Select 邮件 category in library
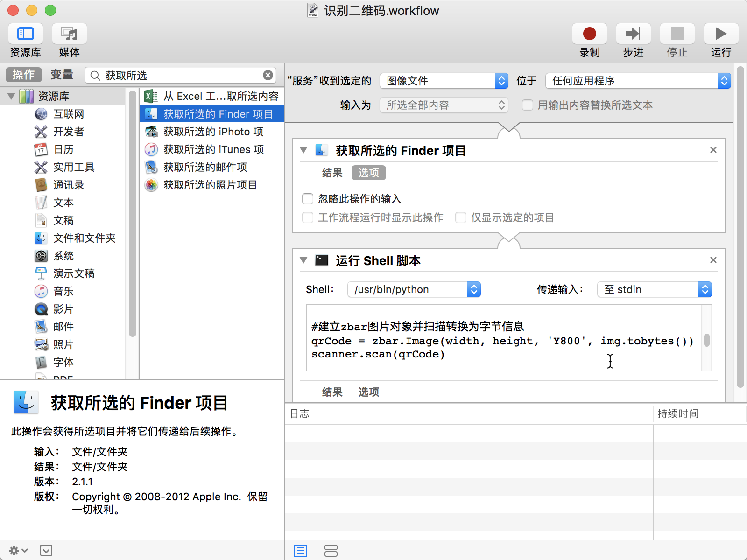Viewport: 747px width, 560px height. tap(63, 327)
